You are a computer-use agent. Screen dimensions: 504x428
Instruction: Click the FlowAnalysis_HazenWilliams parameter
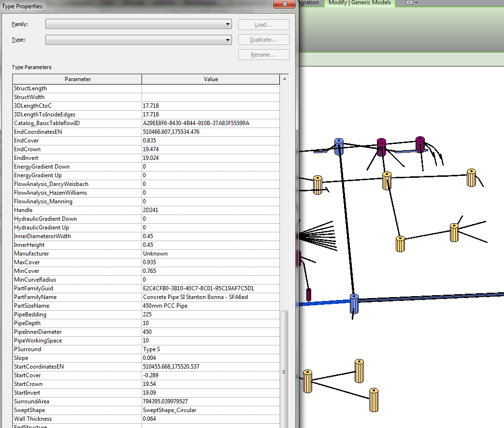(x=50, y=192)
